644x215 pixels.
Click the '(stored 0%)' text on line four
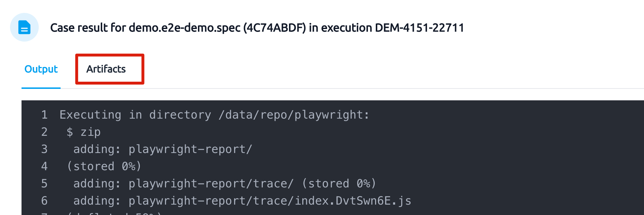click(104, 166)
